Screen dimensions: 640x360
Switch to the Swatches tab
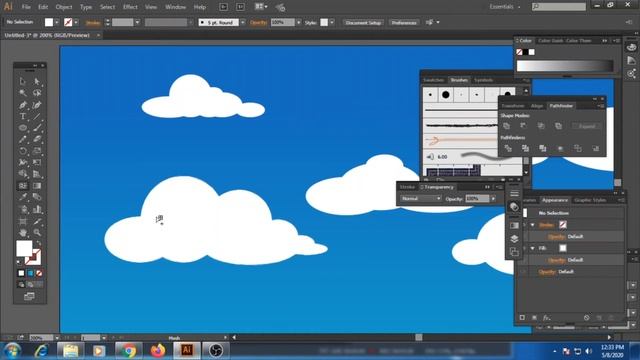click(x=433, y=80)
